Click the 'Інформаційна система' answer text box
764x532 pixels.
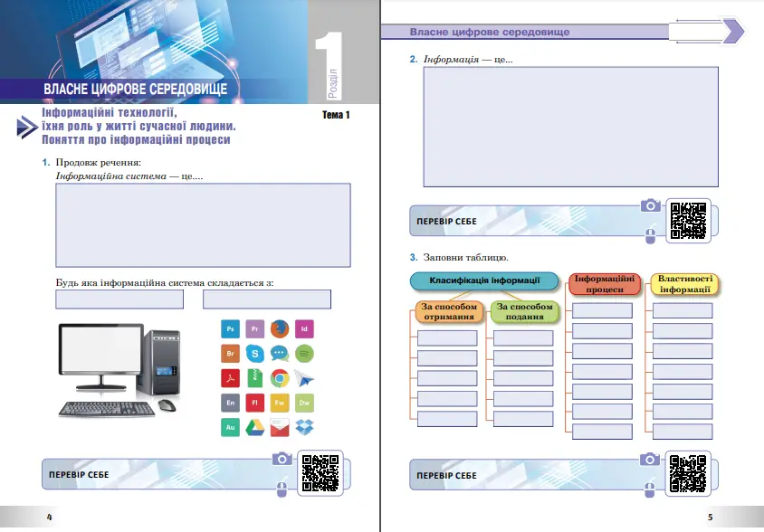click(203, 222)
